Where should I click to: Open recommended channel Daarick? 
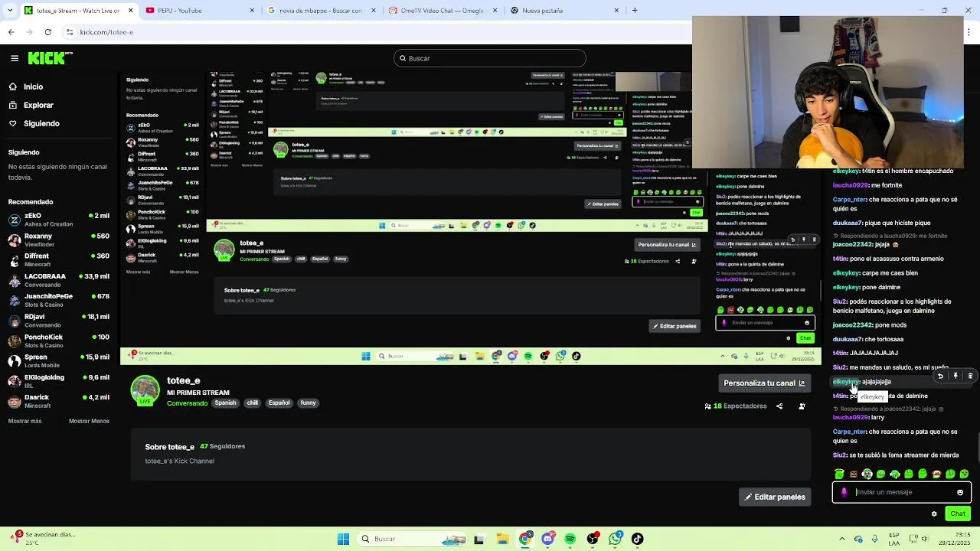tap(59, 401)
